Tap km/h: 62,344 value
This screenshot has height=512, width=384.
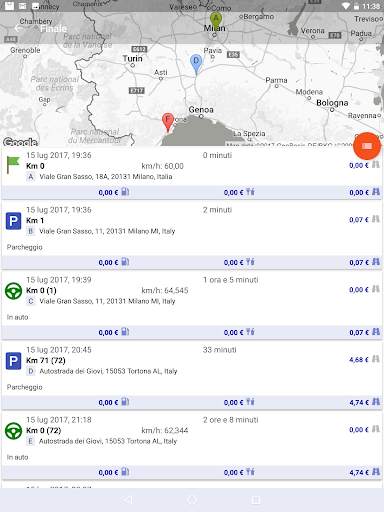coord(165,430)
